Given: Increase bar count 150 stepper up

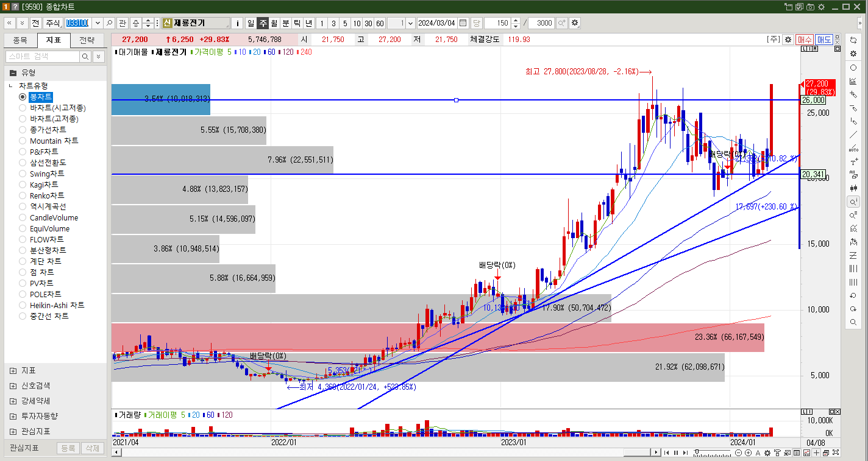Looking at the screenshot, I should click(516, 21).
